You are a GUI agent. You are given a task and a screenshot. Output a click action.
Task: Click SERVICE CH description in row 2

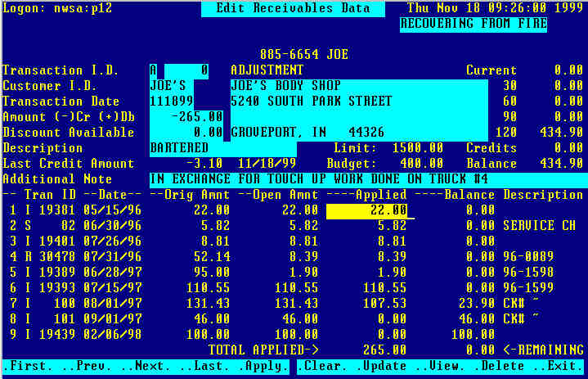pos(539,226)
